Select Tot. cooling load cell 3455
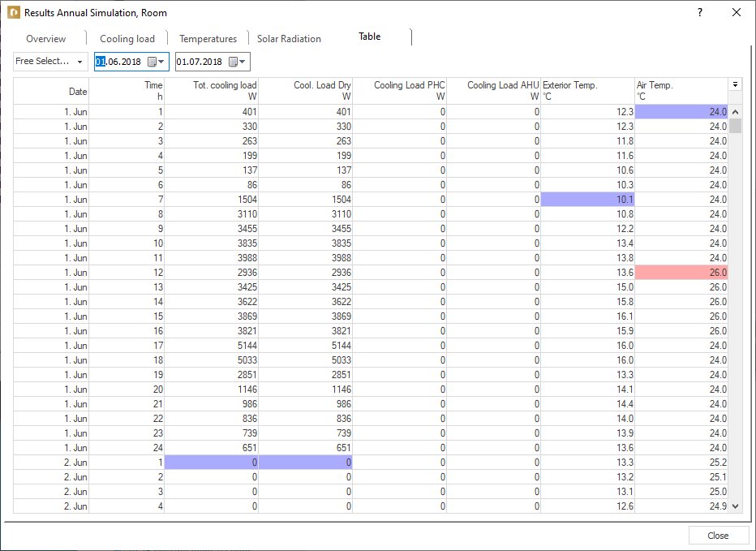756x551 pixels. (211, 229)
